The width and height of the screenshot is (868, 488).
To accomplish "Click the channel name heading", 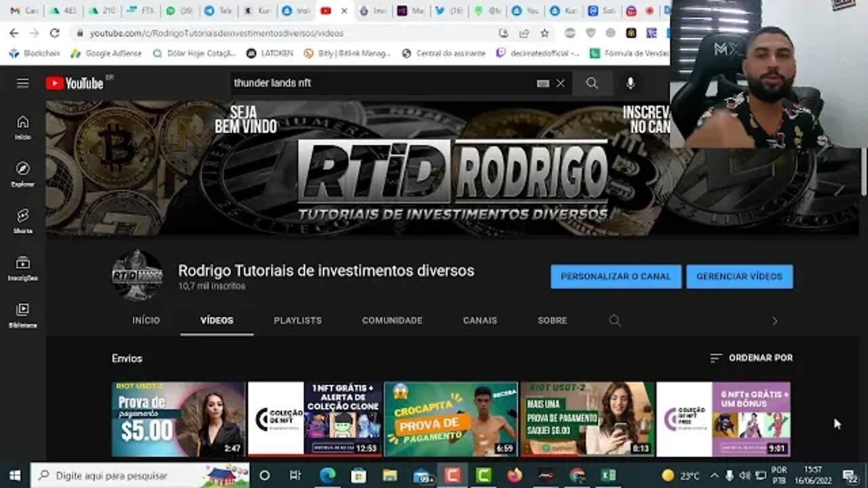I will tap(326, 270).
